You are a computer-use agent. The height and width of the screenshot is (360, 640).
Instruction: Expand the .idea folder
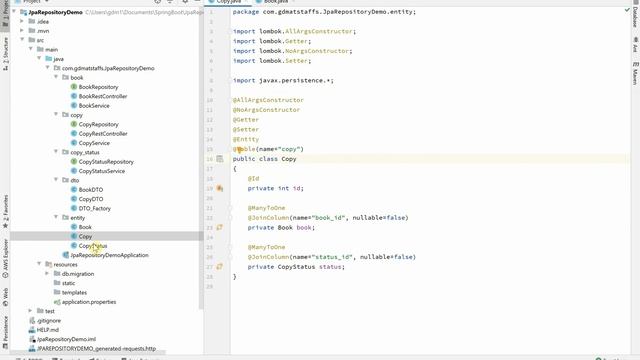[22, 21]
